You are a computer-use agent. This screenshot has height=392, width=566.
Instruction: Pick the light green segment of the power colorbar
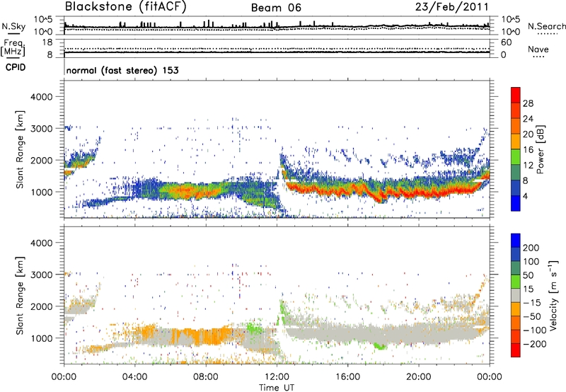point(516,157)
